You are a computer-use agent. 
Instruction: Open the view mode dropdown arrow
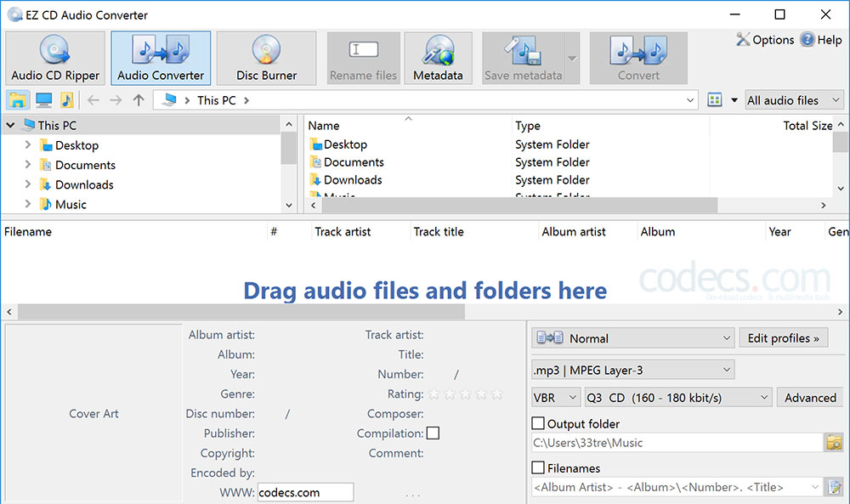pos(734,100)
